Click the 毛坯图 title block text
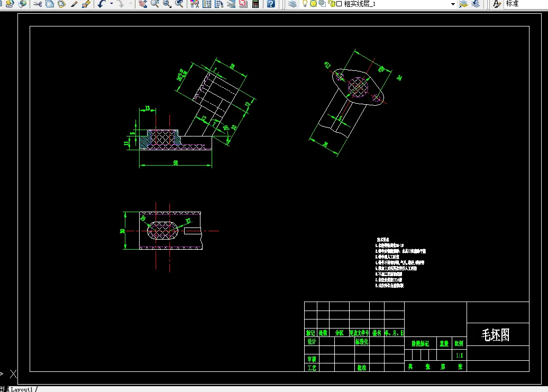548x392 pixels. pos(496,335)
